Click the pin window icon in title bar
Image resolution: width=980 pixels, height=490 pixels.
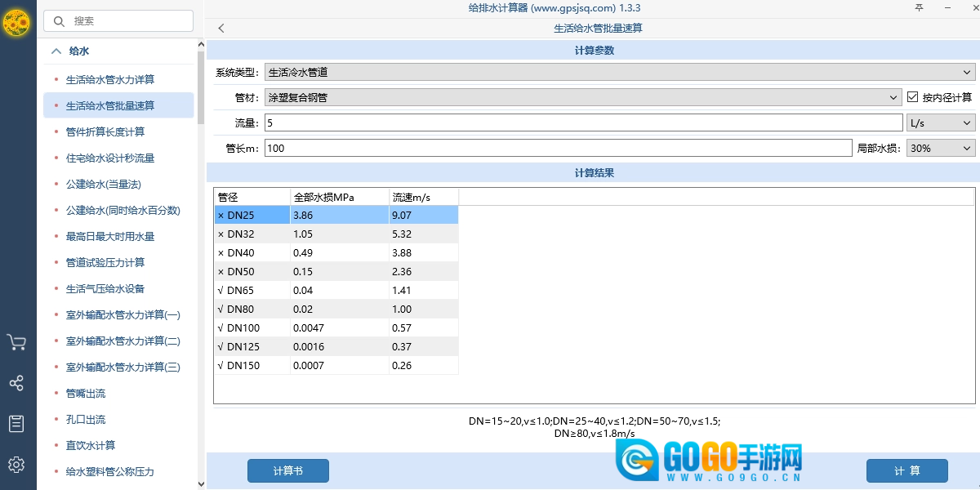point(919,8)
